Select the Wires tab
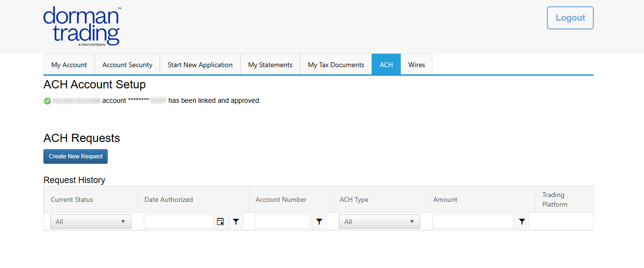 (417, 65)
